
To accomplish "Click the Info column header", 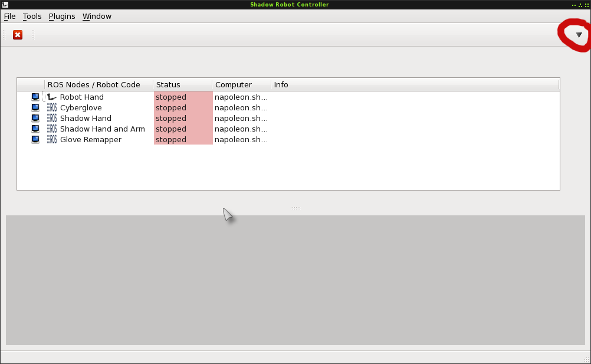I will (x=415, y=84).
